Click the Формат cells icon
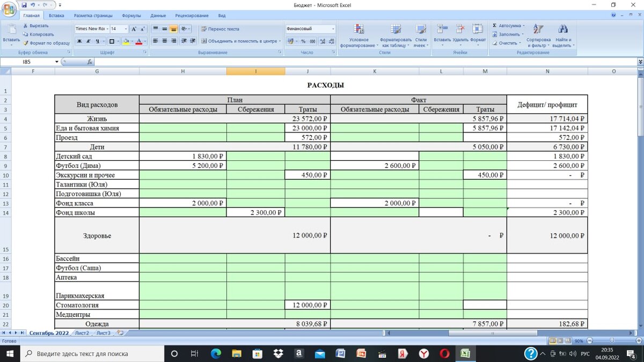 coord(478,29)
